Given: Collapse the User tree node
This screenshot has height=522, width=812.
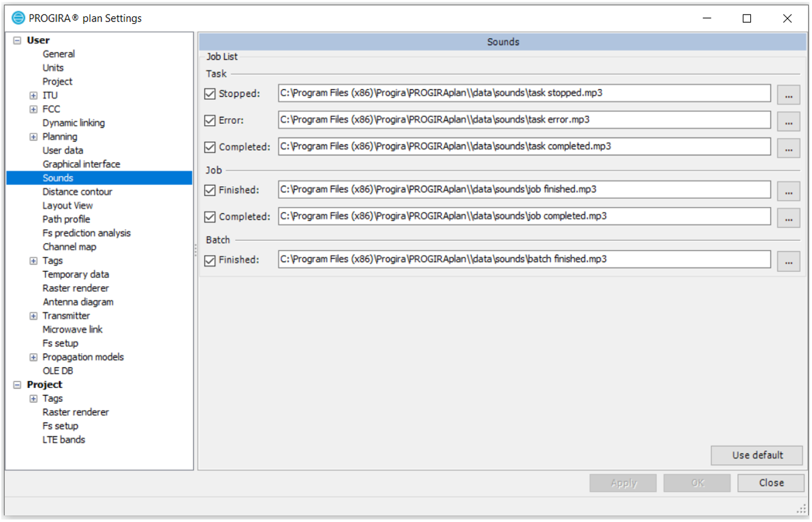Looking at the screenshot, I should [x=18, y=40].
